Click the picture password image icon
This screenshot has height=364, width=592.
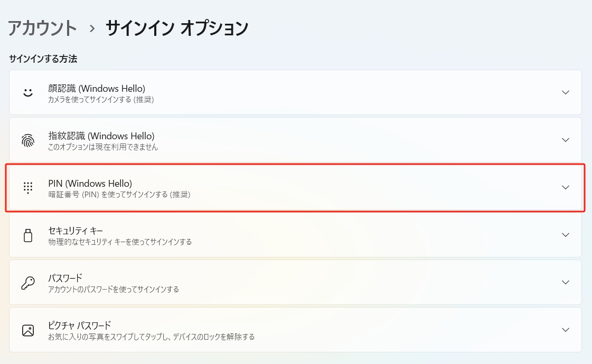28,330
